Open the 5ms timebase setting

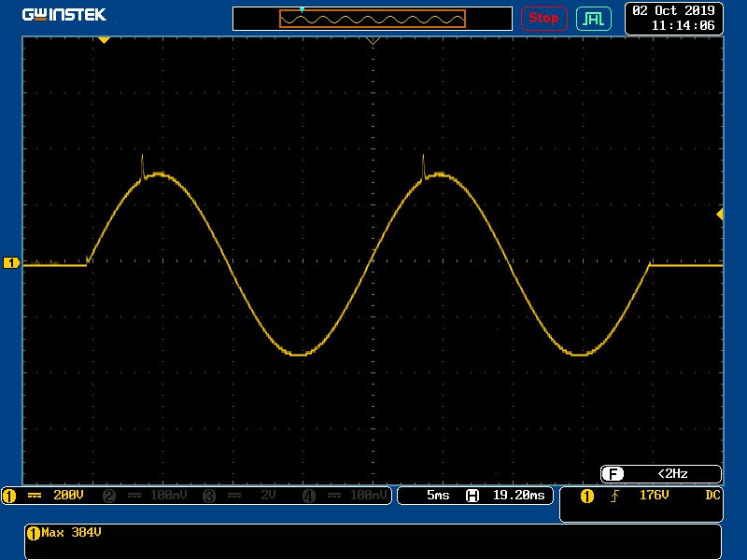point(438,496)
